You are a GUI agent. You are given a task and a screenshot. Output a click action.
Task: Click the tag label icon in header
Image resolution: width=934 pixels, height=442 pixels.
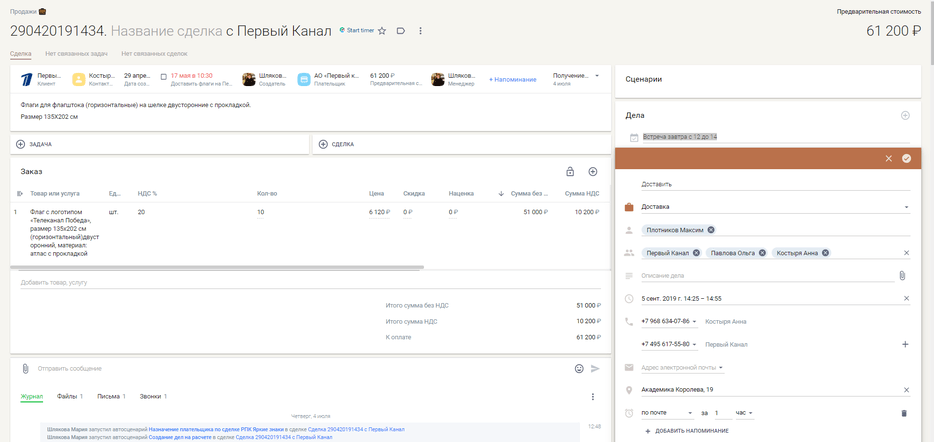[x=400, y=31]
